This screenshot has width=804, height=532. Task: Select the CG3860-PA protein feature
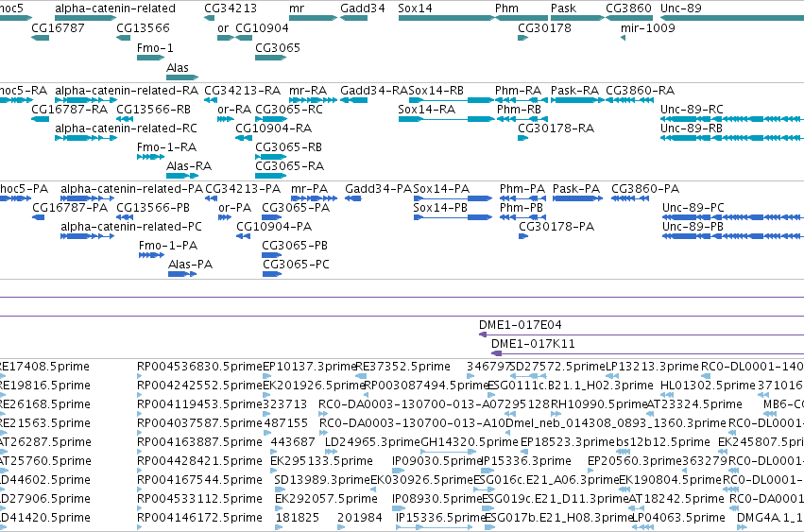coord(630,198)
